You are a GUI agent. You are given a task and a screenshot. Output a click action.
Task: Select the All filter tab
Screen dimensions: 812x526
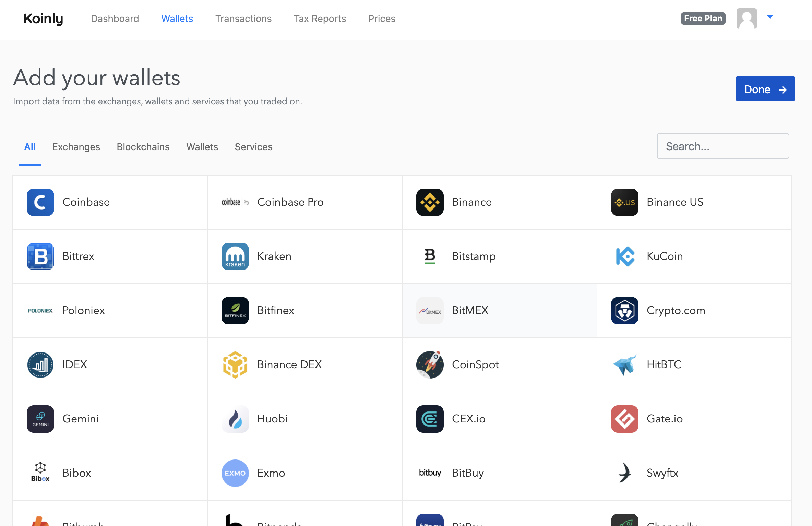coord(30,147)
